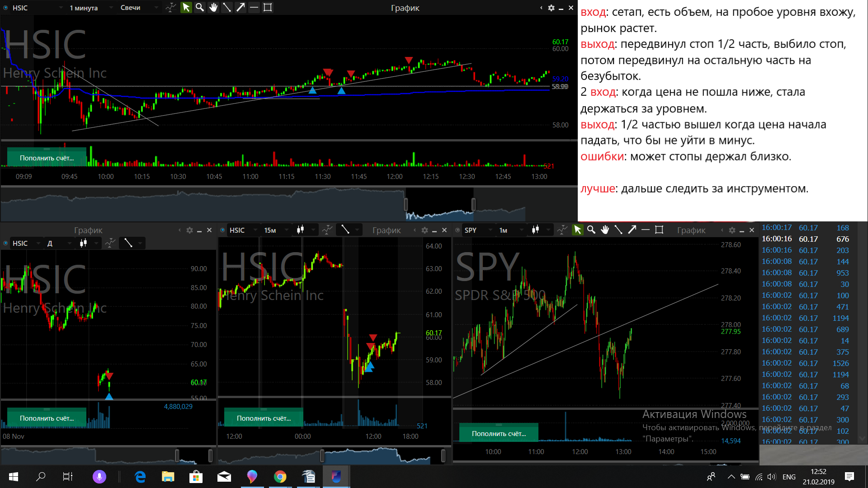Image resolution: width=868 pixels, height=488 pixels.
Task: Open Windows Start menu
Action: coord(14,477)
